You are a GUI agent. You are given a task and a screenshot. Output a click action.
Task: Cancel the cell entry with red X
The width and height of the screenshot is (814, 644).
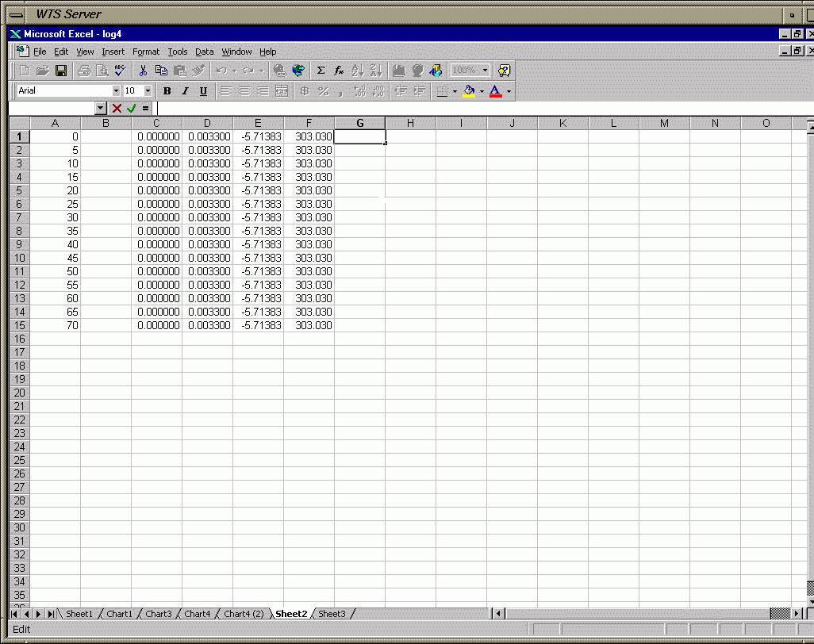[x=117, y=108]
